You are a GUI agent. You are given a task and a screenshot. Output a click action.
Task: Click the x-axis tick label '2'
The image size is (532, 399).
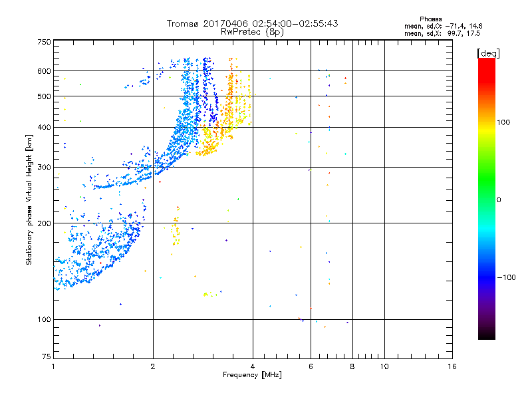click(153, 366)
